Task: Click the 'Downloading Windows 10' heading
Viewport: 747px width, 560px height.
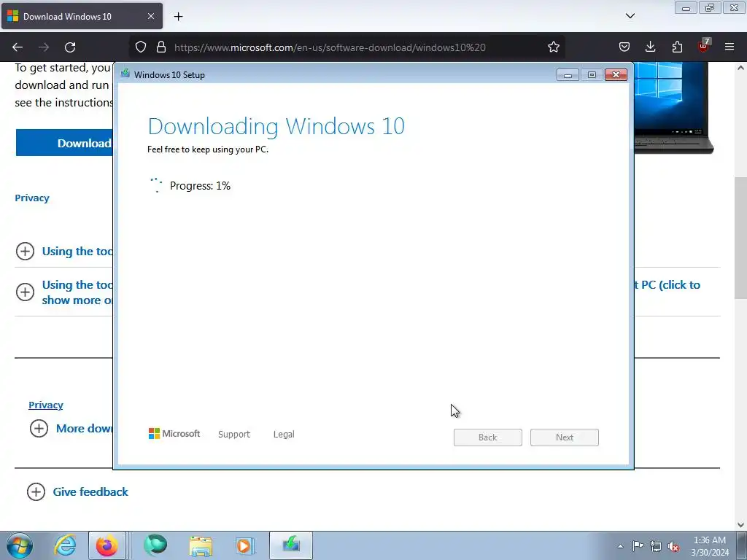Action: pos(276,126)
